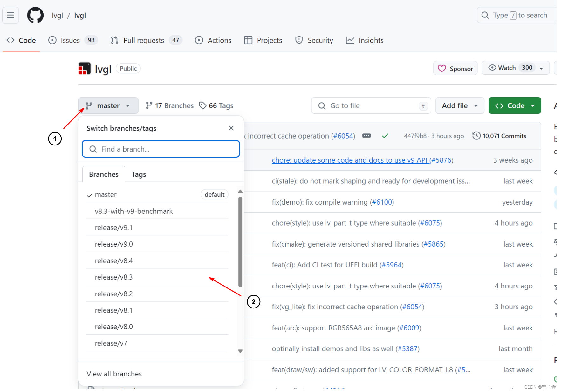Open the Insights tab
Viewport: 561px width, 392px height.
tap(365, 40)
